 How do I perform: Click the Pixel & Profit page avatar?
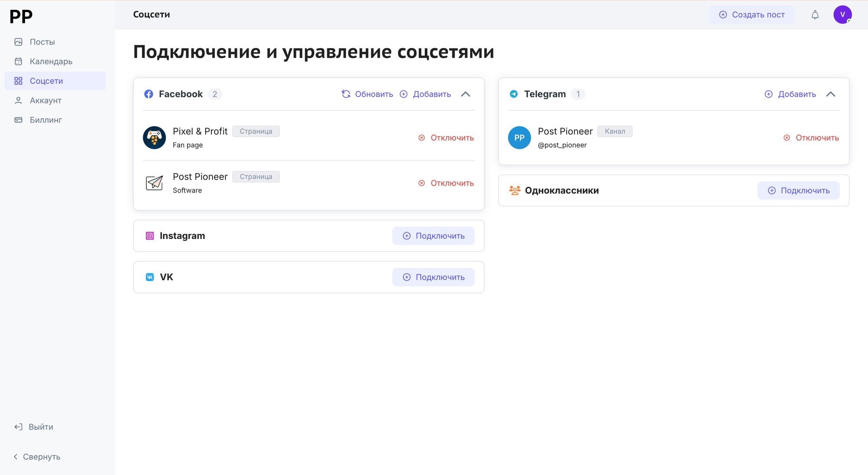[x=154, y=138]
